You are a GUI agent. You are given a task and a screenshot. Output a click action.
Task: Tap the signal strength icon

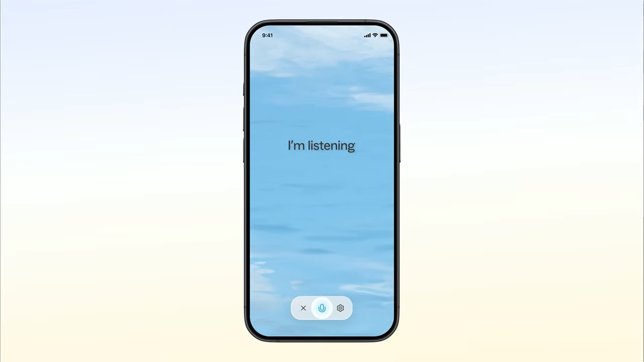point(367,35)
